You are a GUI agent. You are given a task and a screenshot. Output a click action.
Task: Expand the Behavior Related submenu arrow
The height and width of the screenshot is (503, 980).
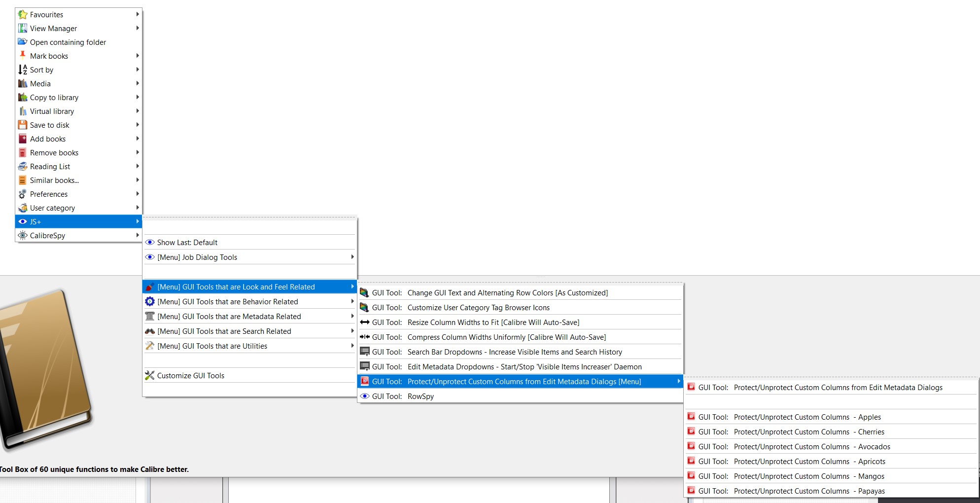coord(352,301)
